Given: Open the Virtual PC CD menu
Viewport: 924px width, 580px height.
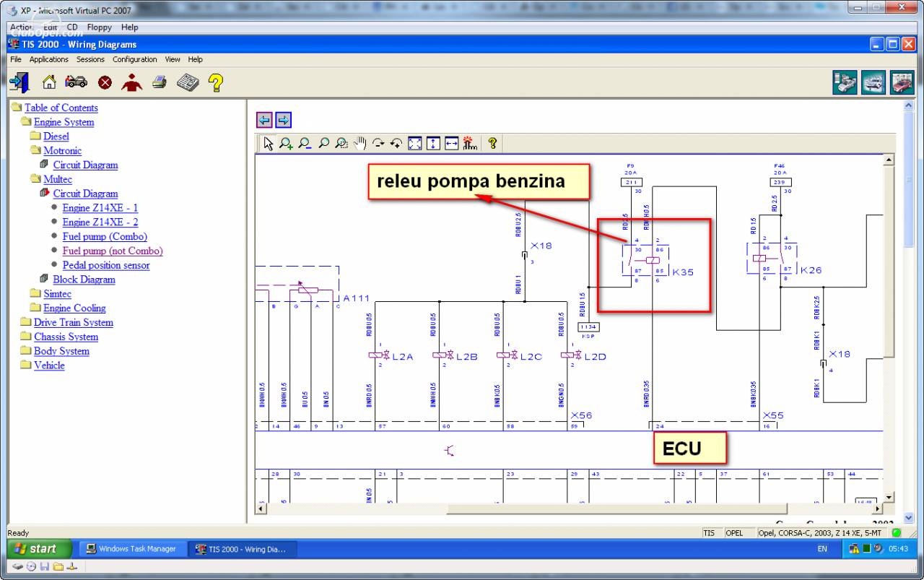Looking at the screenshot, I should point(72,27).
